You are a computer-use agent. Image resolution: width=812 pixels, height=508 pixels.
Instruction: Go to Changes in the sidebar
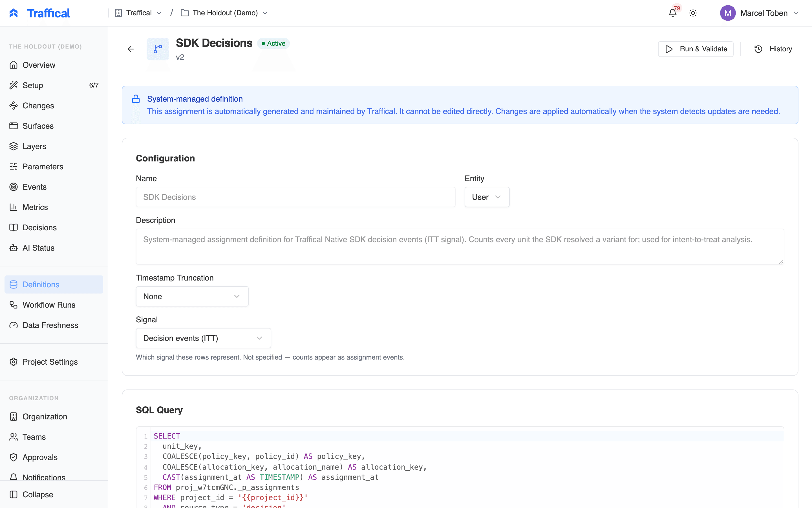click(54, 106)
